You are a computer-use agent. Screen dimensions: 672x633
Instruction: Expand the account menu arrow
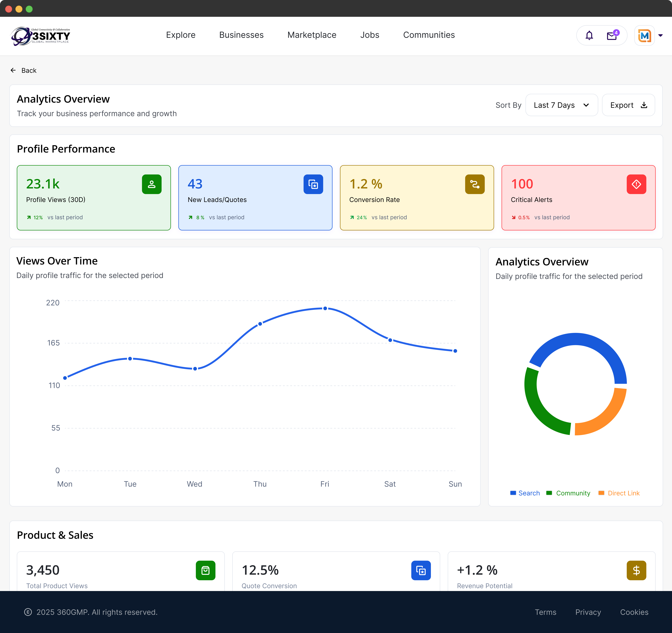click(660, 35)
